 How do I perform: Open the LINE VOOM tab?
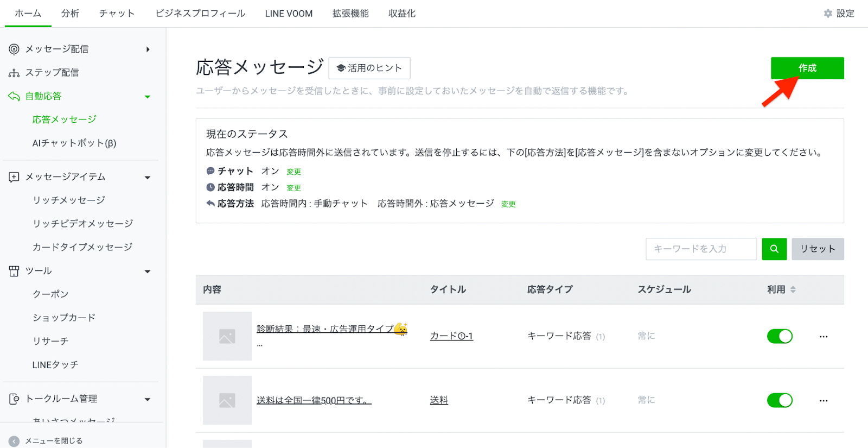[289, 14]
